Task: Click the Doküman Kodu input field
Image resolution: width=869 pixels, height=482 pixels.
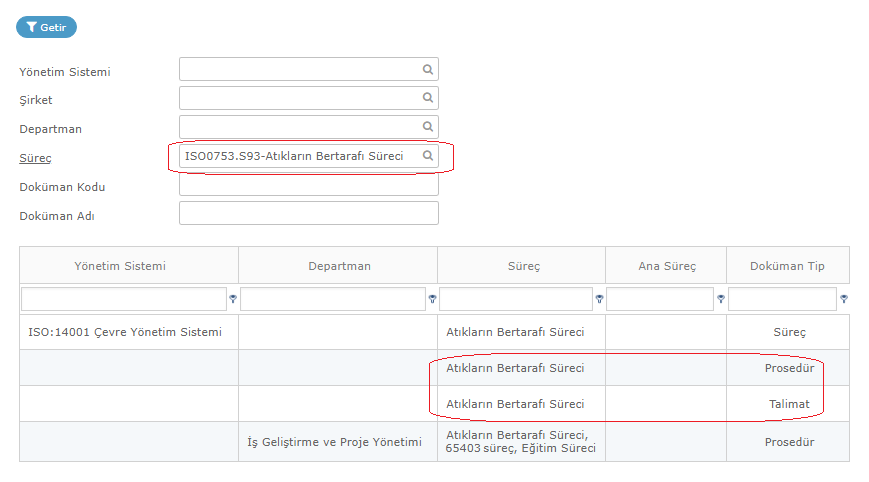Action: tap(308, 185)
